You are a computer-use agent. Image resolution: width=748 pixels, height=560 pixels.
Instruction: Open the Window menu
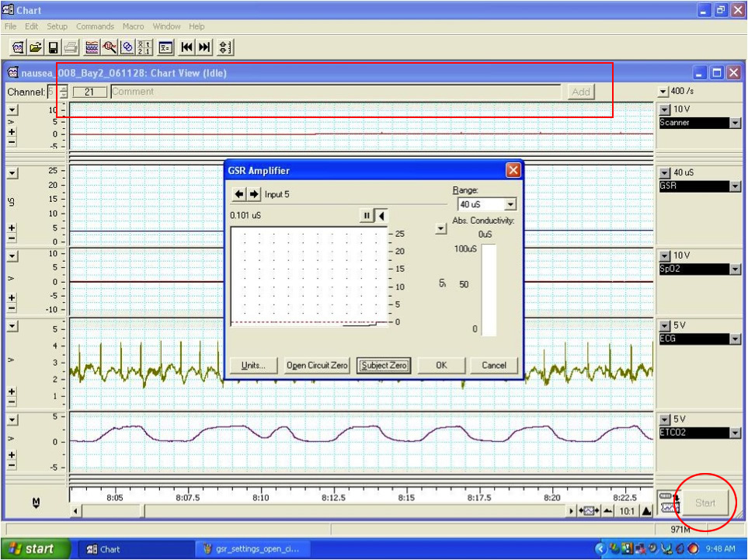coord(166,26)
